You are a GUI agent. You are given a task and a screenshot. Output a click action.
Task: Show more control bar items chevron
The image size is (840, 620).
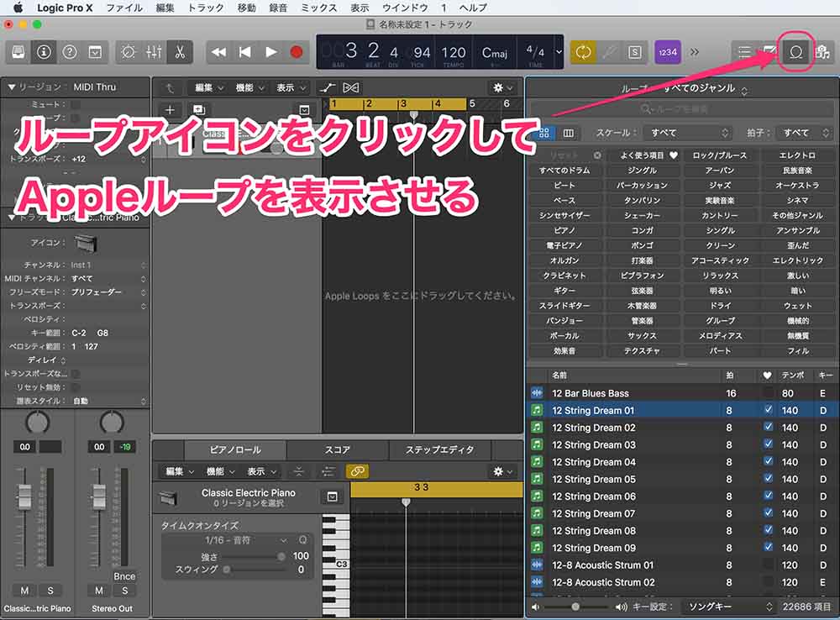[695, 52]
